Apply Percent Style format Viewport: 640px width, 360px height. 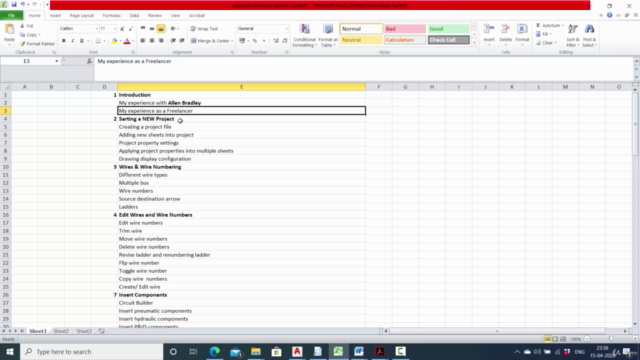[x=255, y=41]
